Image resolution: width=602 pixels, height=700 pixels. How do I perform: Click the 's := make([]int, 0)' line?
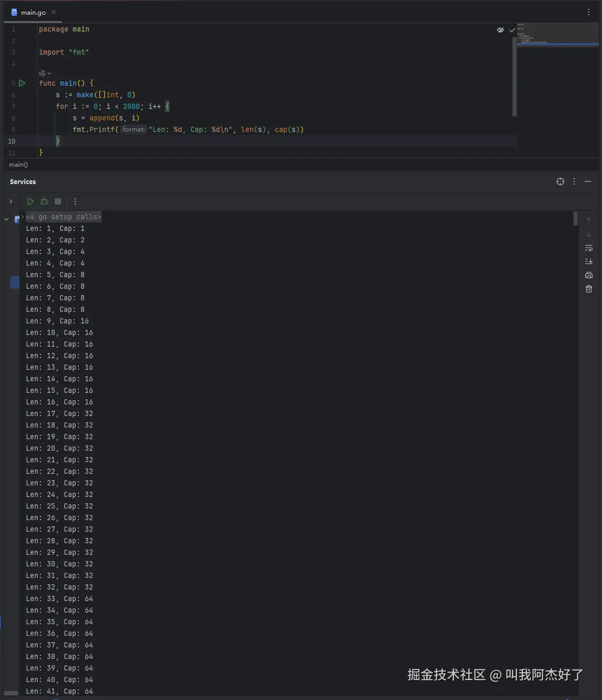96,95
